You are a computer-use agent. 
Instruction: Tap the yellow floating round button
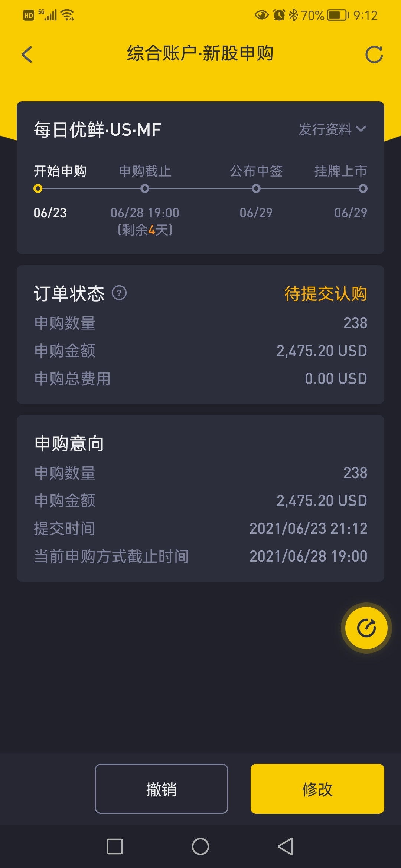point(366,628)
